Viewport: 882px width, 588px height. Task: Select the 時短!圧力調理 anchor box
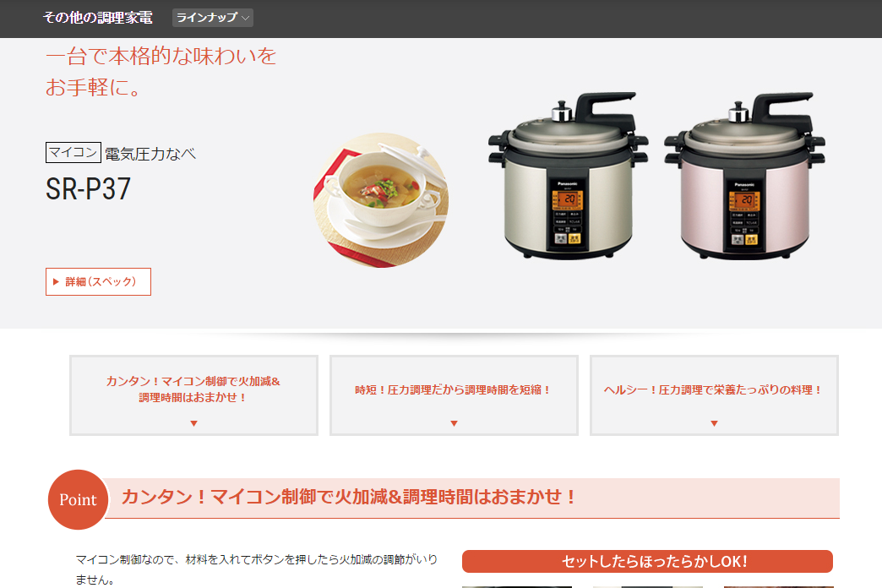tap(454, 395)
